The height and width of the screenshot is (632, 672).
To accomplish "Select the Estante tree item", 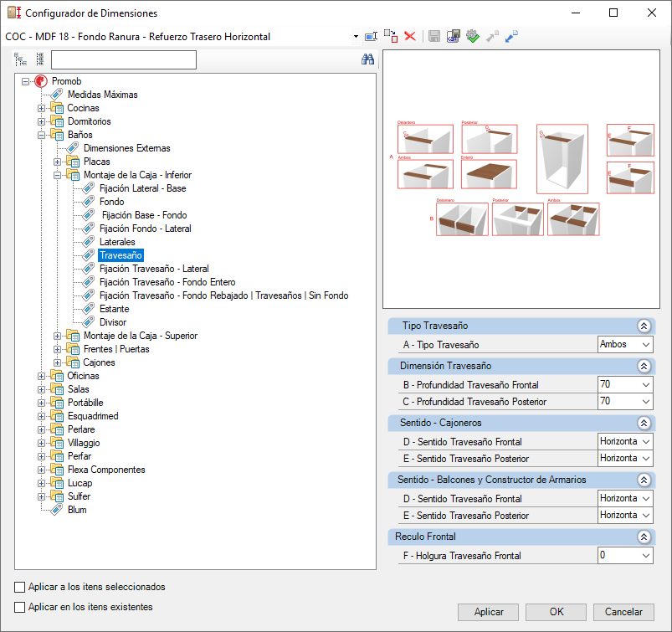I will tap(114, 309).
